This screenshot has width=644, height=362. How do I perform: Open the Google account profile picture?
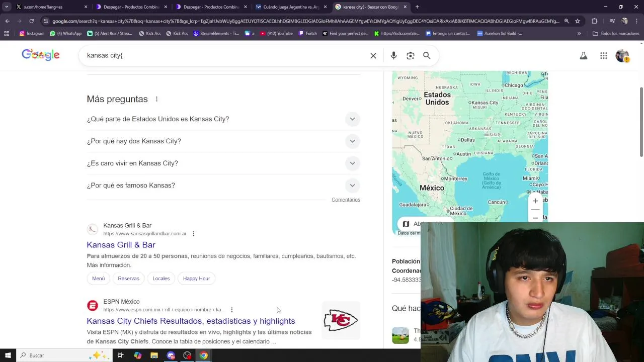pyautogui.click(x=622, y=56)
